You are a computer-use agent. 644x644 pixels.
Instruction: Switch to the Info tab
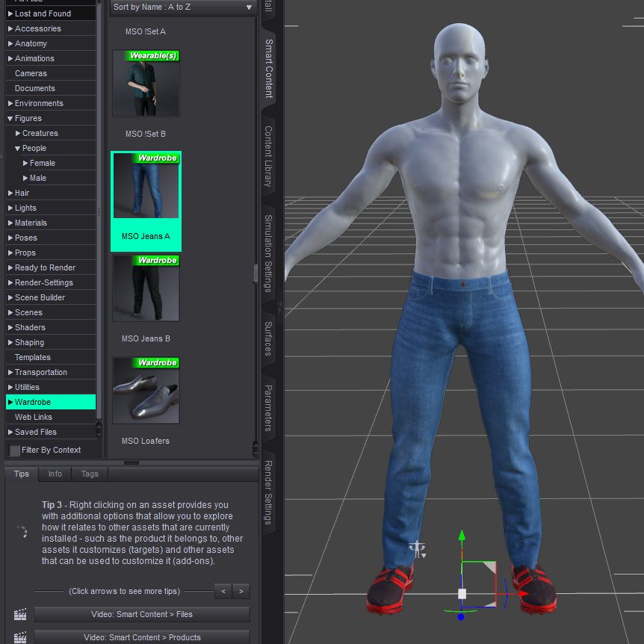point(55,474)
